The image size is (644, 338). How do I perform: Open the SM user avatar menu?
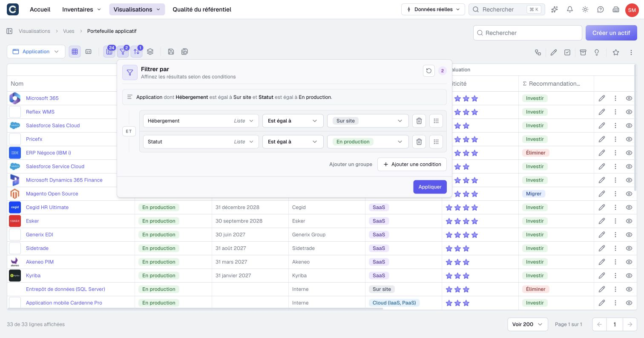pyautogui.click(x=632, y=9)
